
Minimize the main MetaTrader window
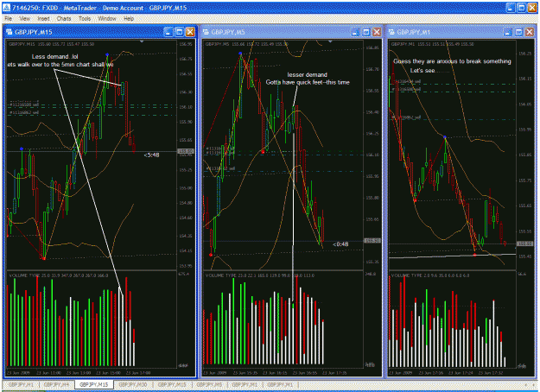pos(511,8)
